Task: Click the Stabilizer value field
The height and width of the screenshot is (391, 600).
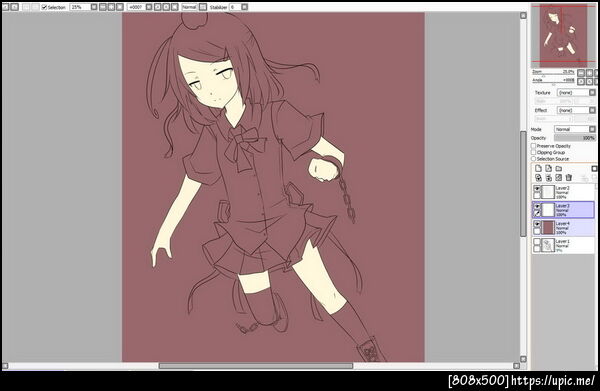Action: tap(235, 7)
